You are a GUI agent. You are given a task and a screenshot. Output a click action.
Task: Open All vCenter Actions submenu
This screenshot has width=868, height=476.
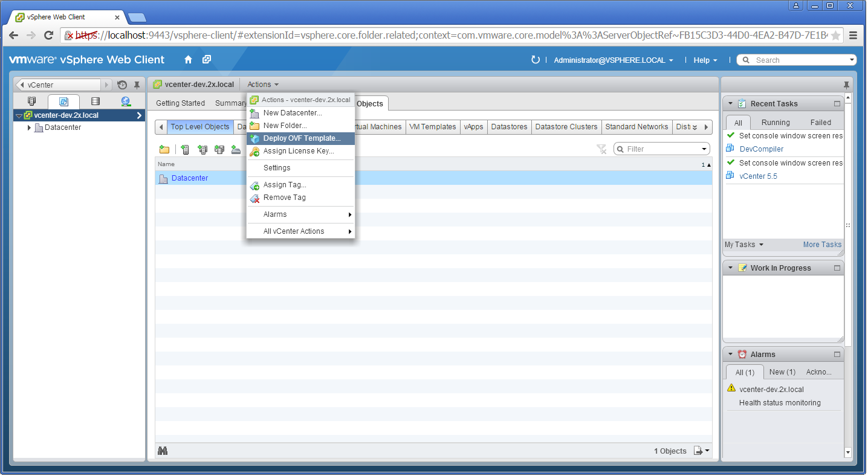coord(300,231)
